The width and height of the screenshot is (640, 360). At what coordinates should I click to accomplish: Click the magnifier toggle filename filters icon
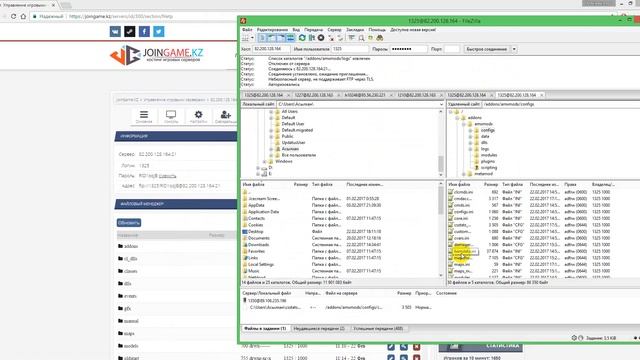[361, 38]
